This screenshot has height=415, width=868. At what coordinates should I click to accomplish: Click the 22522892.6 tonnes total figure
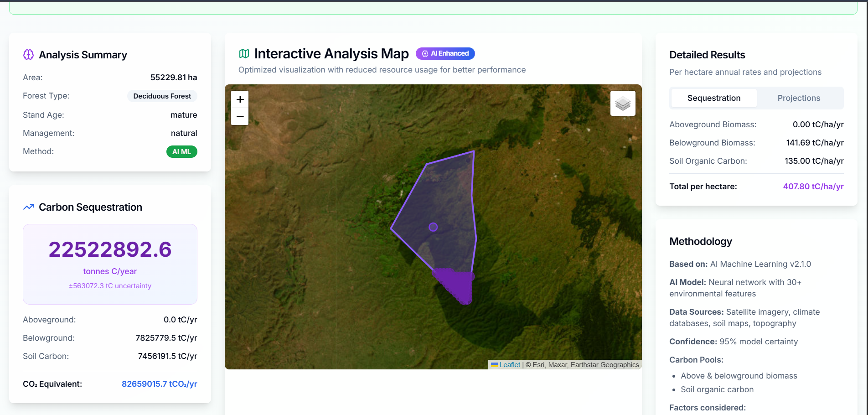(110, 249)
